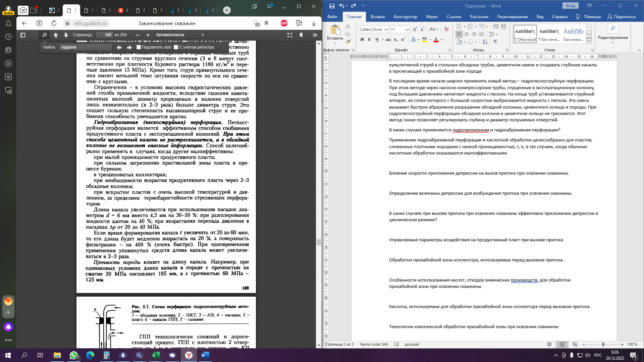Screen dimensions: 644x362
Task: Go back in Yandex browser
Action: click(24, 23)
